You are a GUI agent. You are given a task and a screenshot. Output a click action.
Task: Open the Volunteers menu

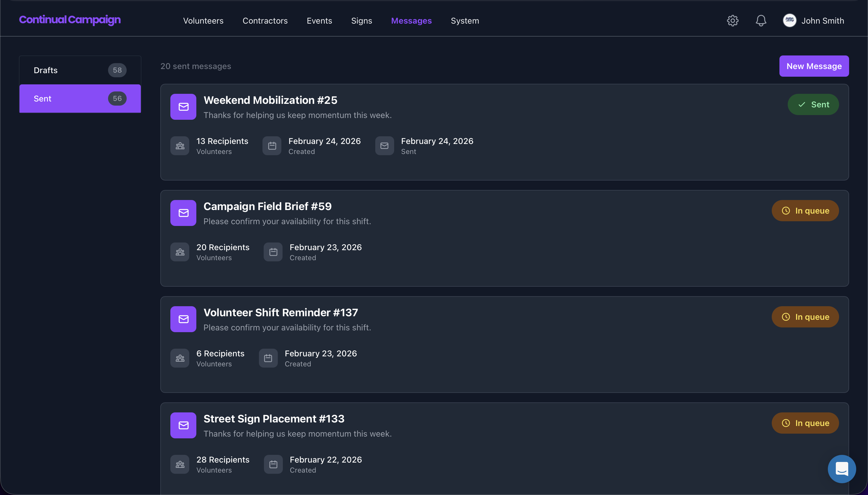(203, 21)
